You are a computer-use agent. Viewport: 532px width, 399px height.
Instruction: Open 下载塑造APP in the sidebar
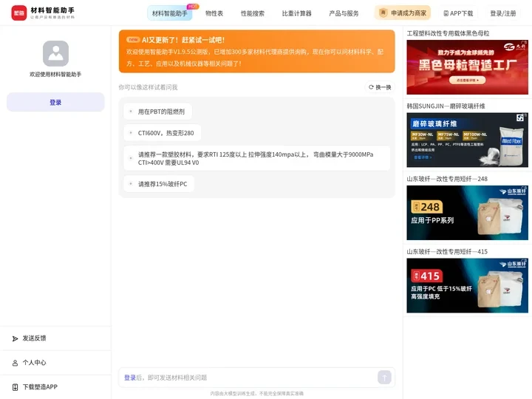click(x=55, y=387)
